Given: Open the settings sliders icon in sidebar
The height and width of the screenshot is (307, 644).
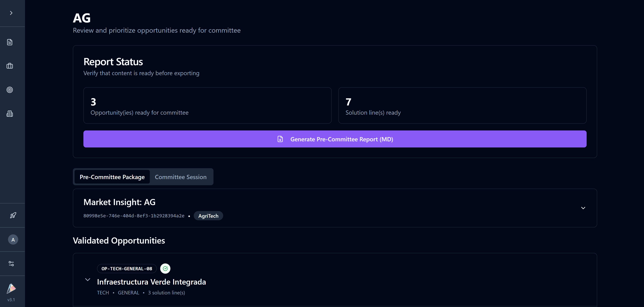Looking at the screenshot, I should coord(11,264).
